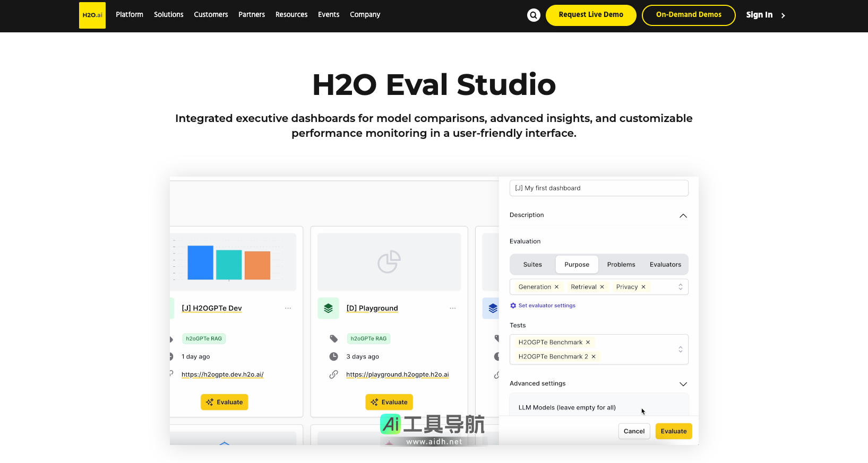Open the playground.h2ogpte.h2o.ai URL link
868x463 pixels.
click(x=398, y=374)
